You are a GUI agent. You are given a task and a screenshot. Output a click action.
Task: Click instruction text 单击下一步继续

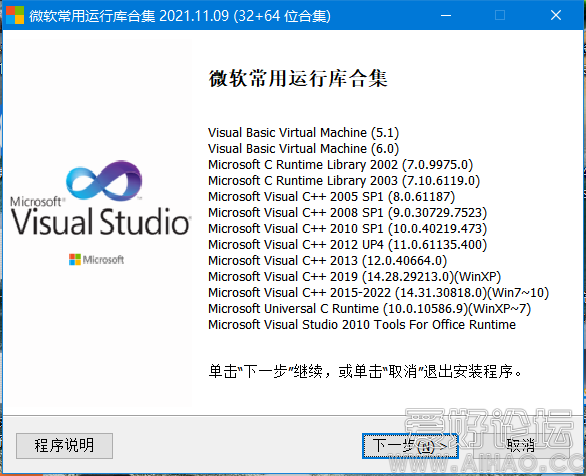[365, 371]
